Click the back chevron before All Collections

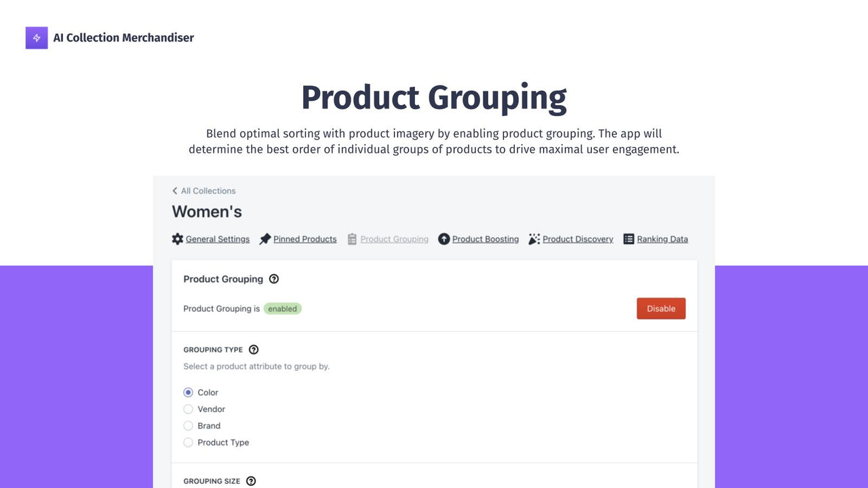(174, 190)
